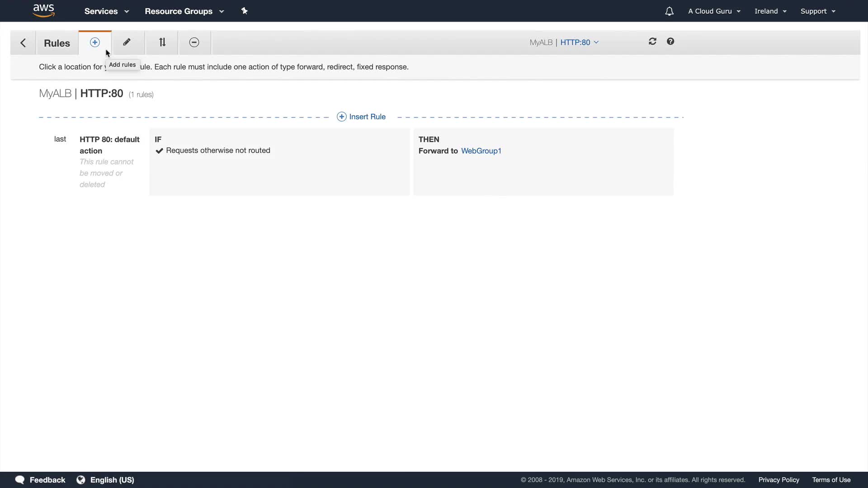Open the Support menu
Screen dimensions: 868x488
[817, 11]
